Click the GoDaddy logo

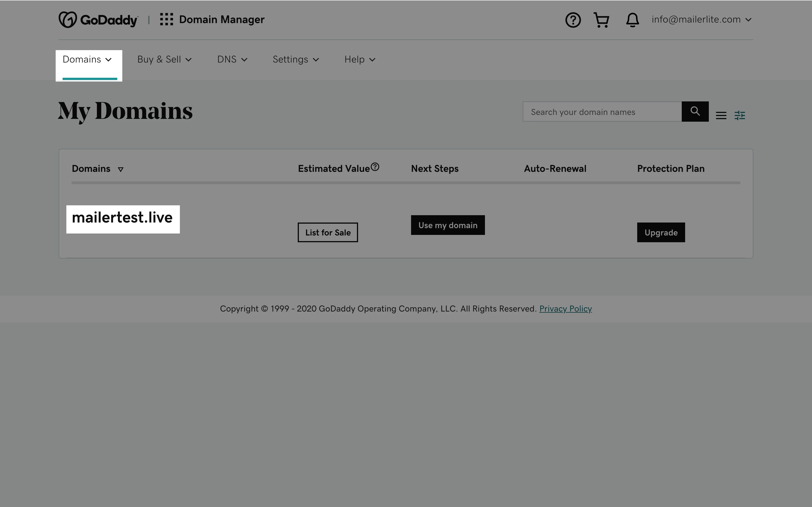click(x=98, y=20)
